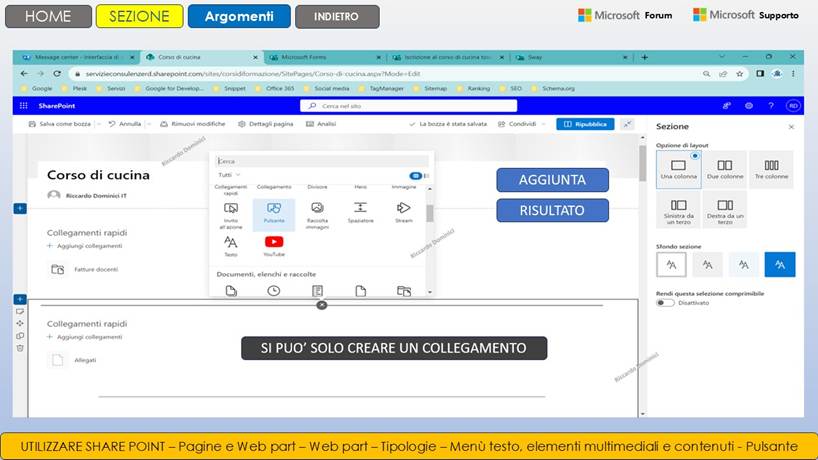This screenshot has width=818, height=460.
Task: Add the Stream web part
Action: click(x=404, y=213)
